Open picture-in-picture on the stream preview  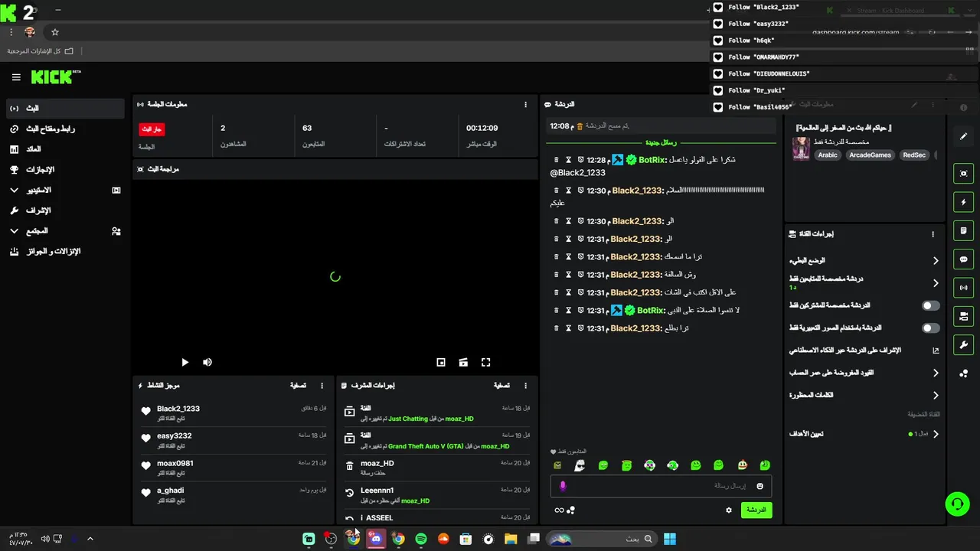[x=441, y=363]
